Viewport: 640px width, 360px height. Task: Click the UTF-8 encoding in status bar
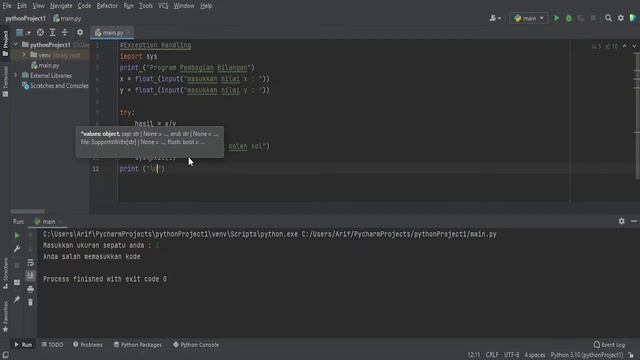(x=511, y=355)
